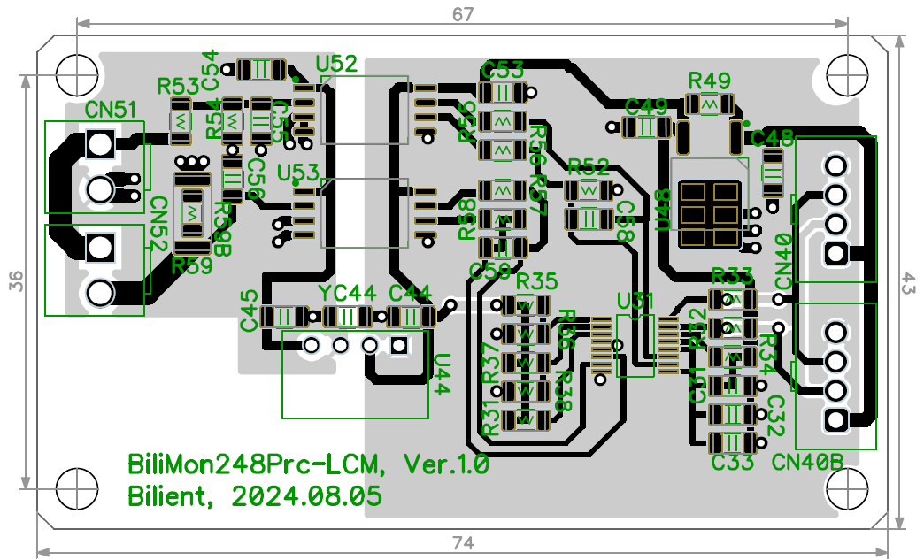
Task: Click the CN51 connector label
Action: (x=111, y=110)
